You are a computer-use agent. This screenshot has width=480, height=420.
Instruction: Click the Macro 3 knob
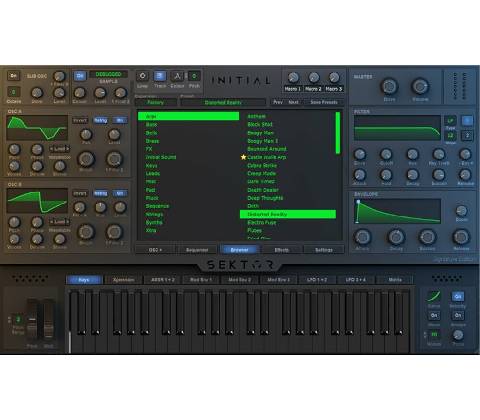click(x=334, y=78)
